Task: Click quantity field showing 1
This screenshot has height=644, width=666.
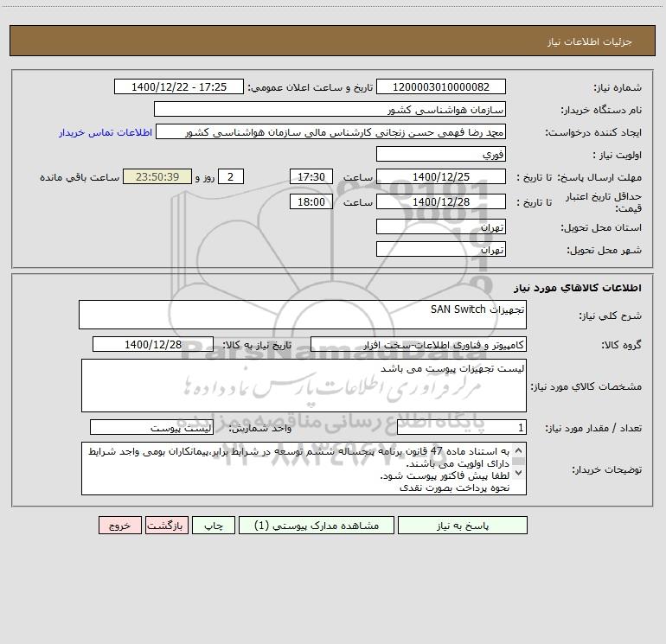Action: (x=462, y=427)
